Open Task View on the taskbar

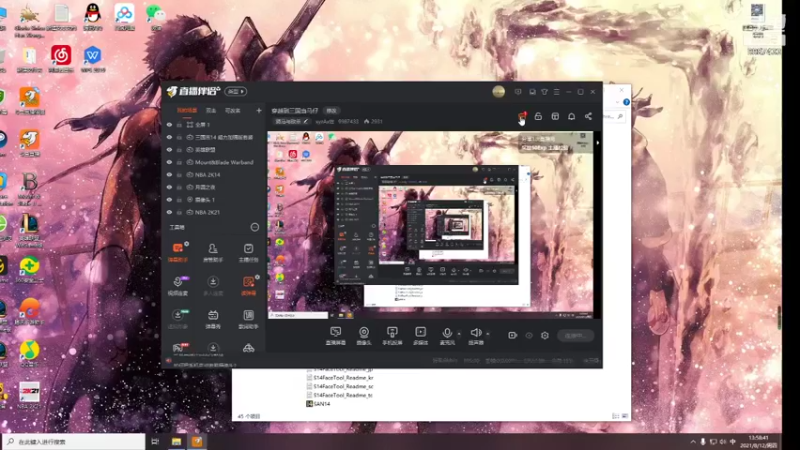coord(155,442)
